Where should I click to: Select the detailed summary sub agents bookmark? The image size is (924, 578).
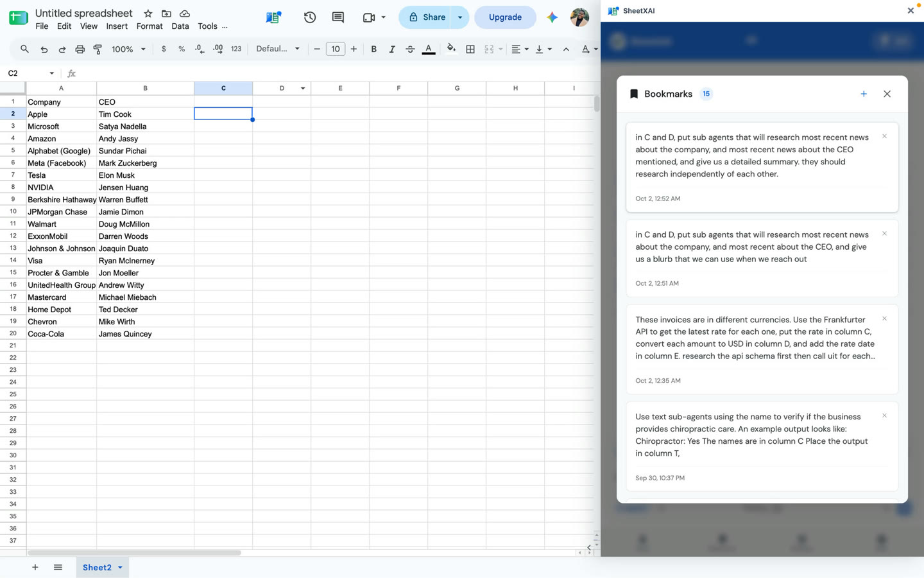point(762,167)
